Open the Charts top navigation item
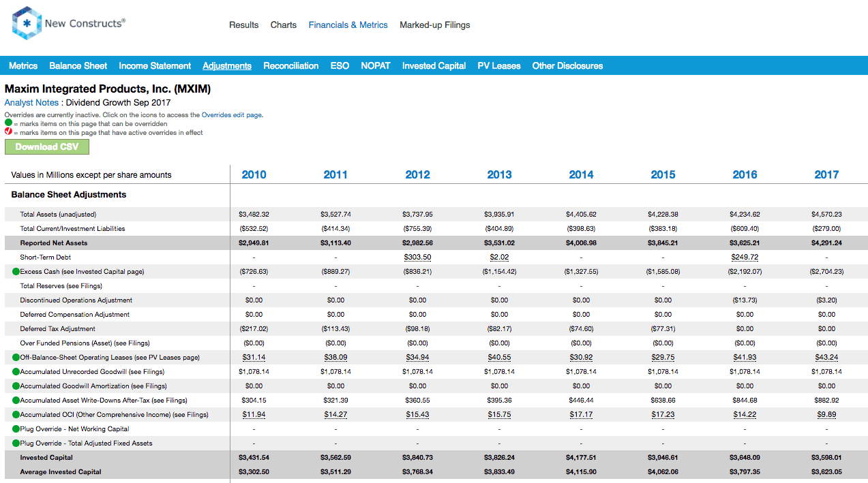This screenshot has width=868, height=483. (283, 25)
